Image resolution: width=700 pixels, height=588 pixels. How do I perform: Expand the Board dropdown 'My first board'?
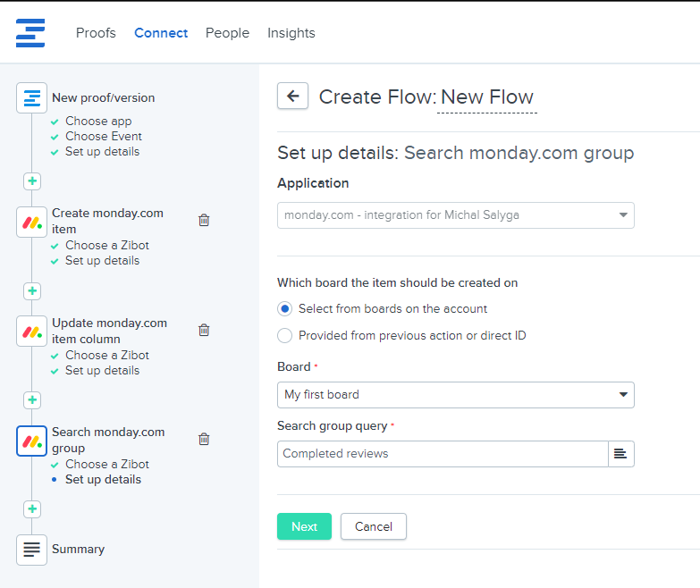point(455,395)
